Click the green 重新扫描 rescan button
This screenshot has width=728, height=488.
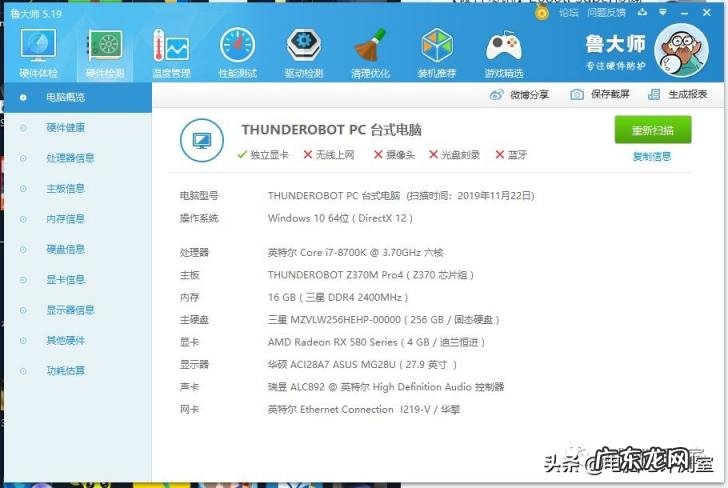click(653, 130)
